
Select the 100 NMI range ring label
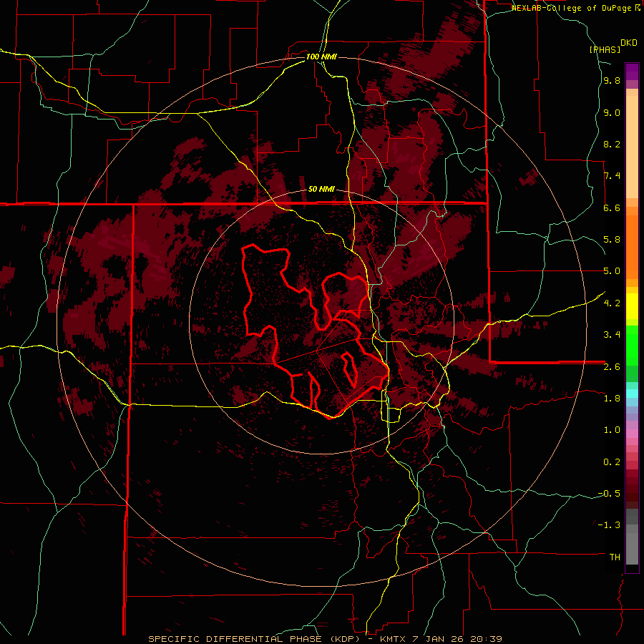pos(321,57)
